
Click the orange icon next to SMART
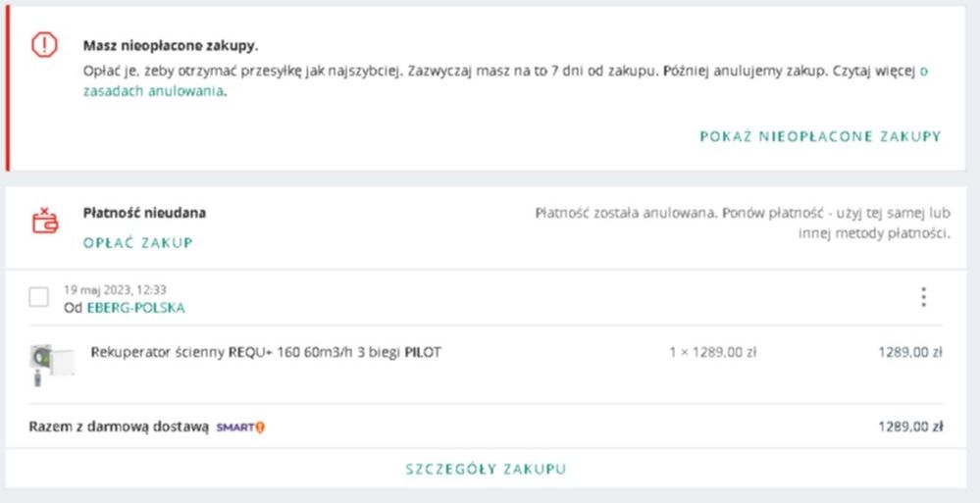pos(260,427)
